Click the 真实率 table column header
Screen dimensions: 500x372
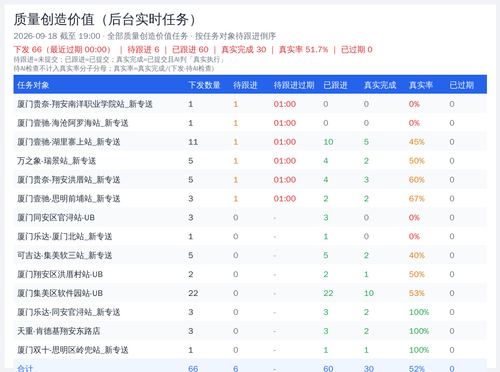coord(421,85)
